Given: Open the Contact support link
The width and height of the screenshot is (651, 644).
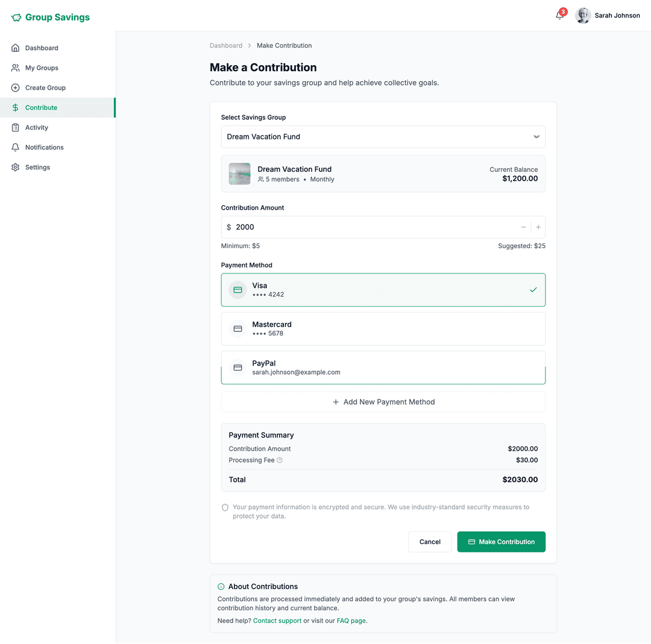Looking at the screenshot, I should point(277,621).
